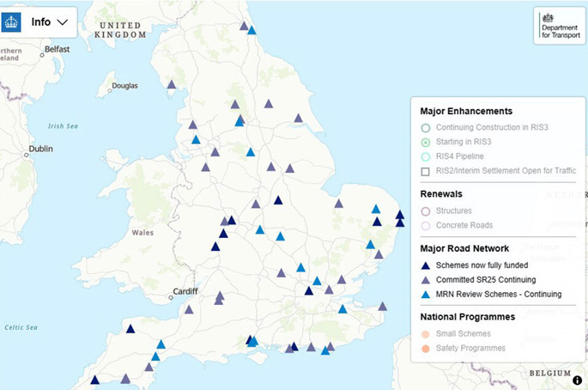Screen dimensions: 588x390
Task: Toggle Starting in RIS3 layer
Action: click(x=425, y=143)
